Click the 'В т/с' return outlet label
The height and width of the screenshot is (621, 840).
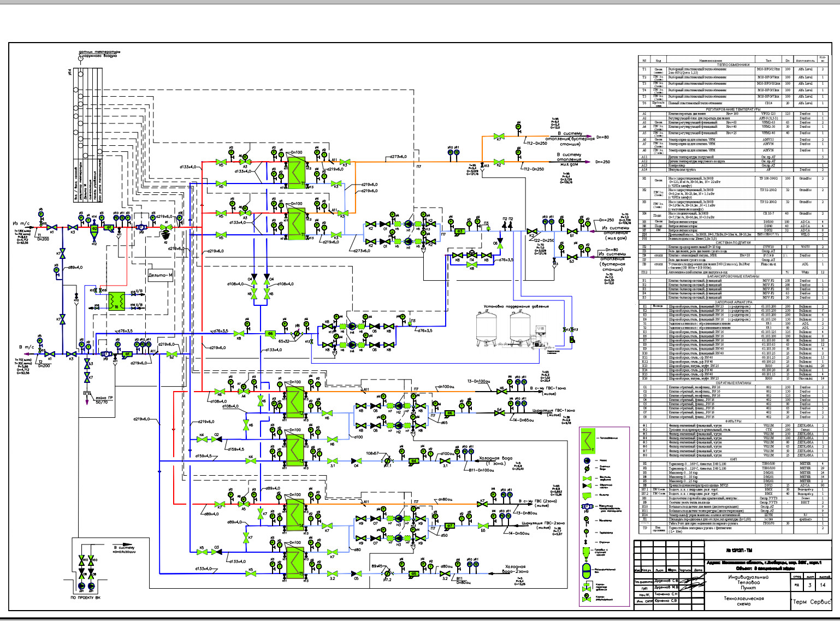(27, 347)
